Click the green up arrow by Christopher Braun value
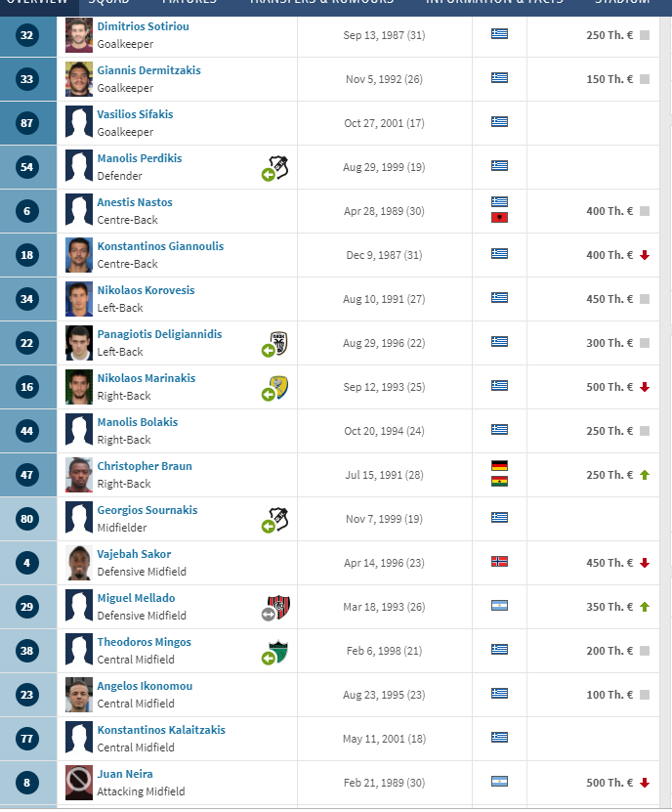This screenshot has height=812, width=672. tap(645, 475)
